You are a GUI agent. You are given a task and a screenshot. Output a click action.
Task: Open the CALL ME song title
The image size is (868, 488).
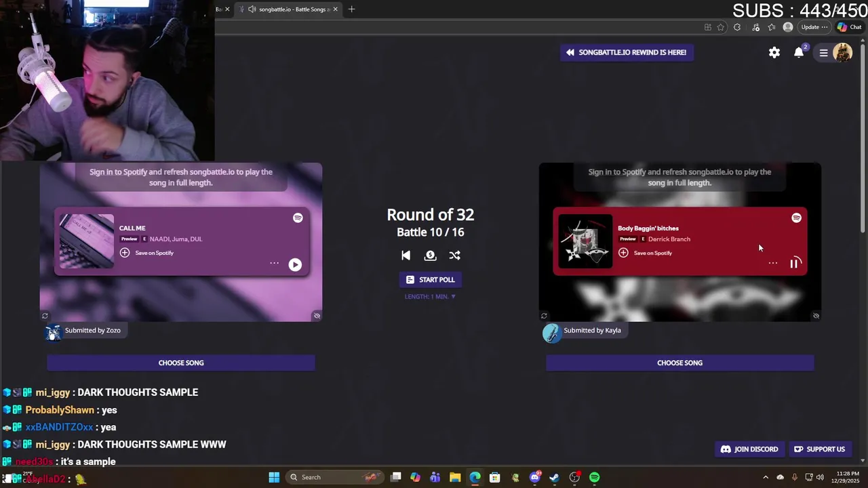click(132, 228)
